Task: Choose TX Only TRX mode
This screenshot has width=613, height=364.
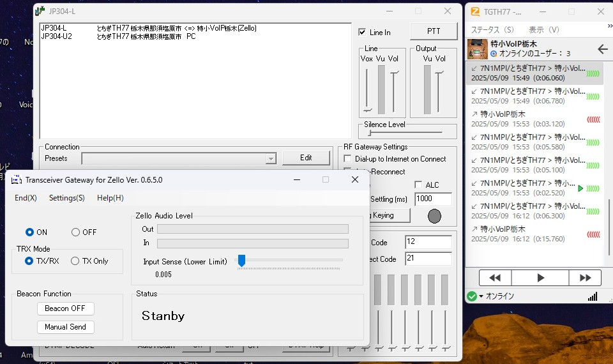Action: tap(75, 261)
